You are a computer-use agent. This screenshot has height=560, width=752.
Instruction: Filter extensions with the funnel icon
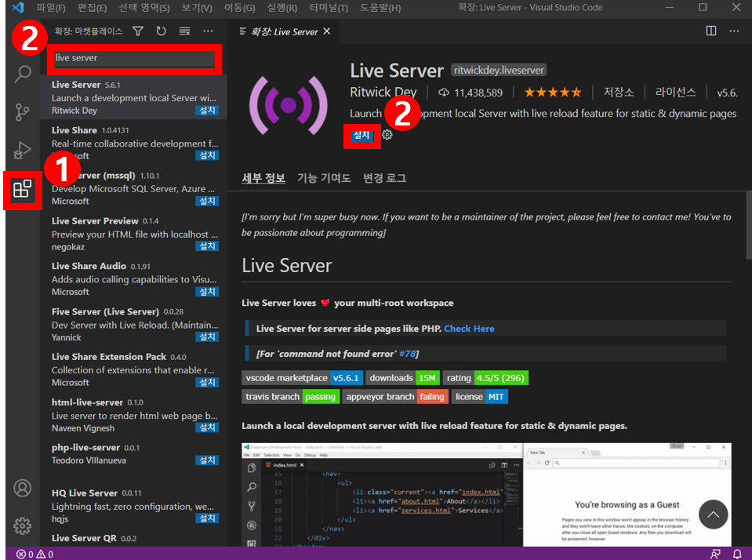[138, 31]
